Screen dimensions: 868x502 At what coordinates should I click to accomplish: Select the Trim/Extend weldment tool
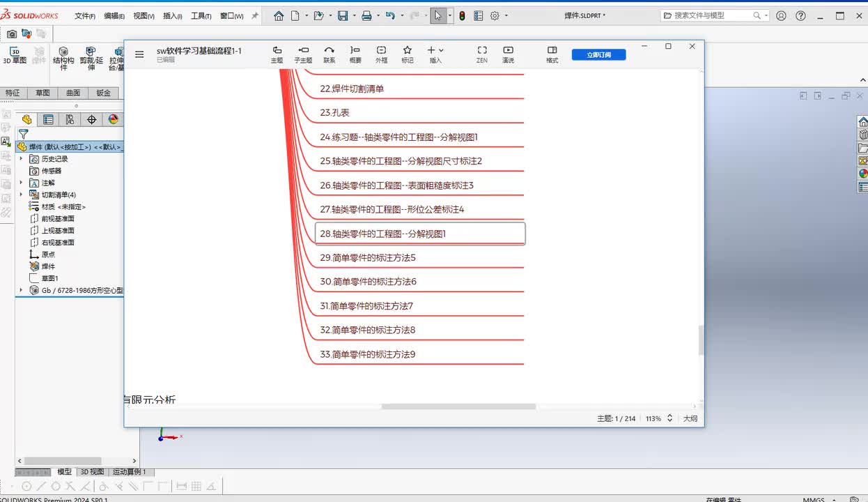[x=91, y=59]
